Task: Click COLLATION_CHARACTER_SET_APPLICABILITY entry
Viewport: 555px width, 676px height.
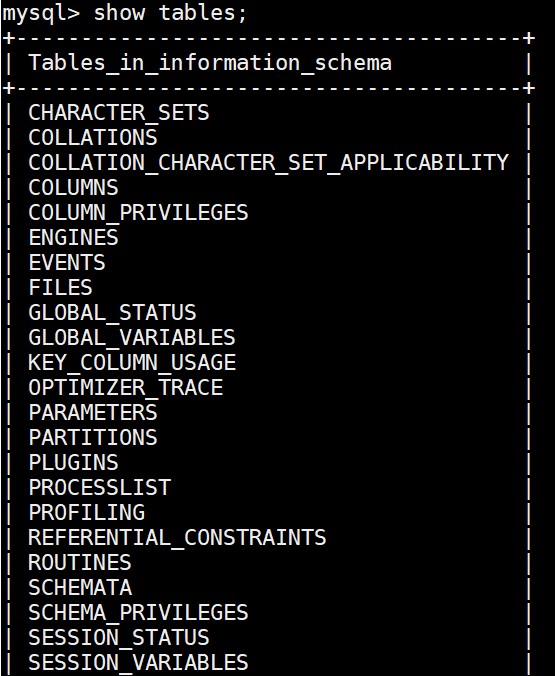Action: pos(268,163)
